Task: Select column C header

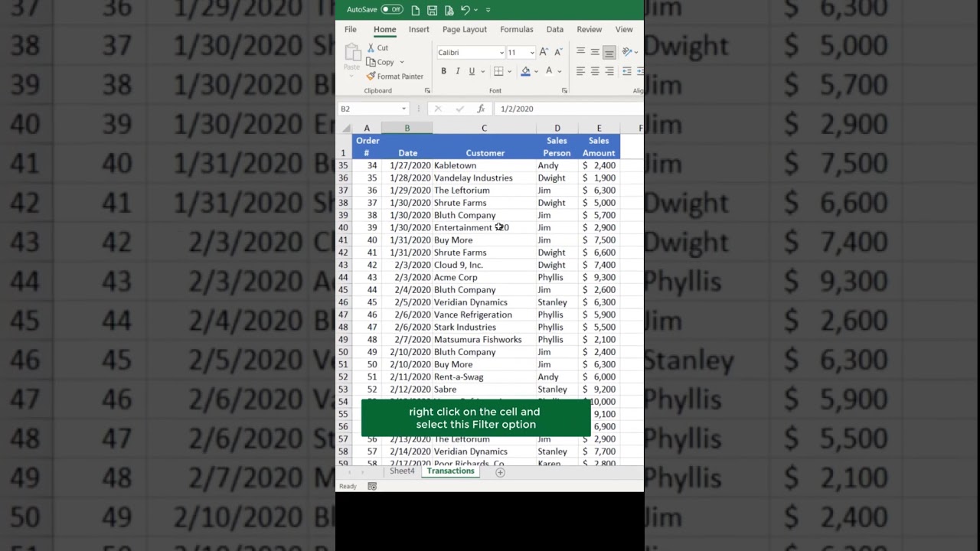Action: [x=484, y=128]
